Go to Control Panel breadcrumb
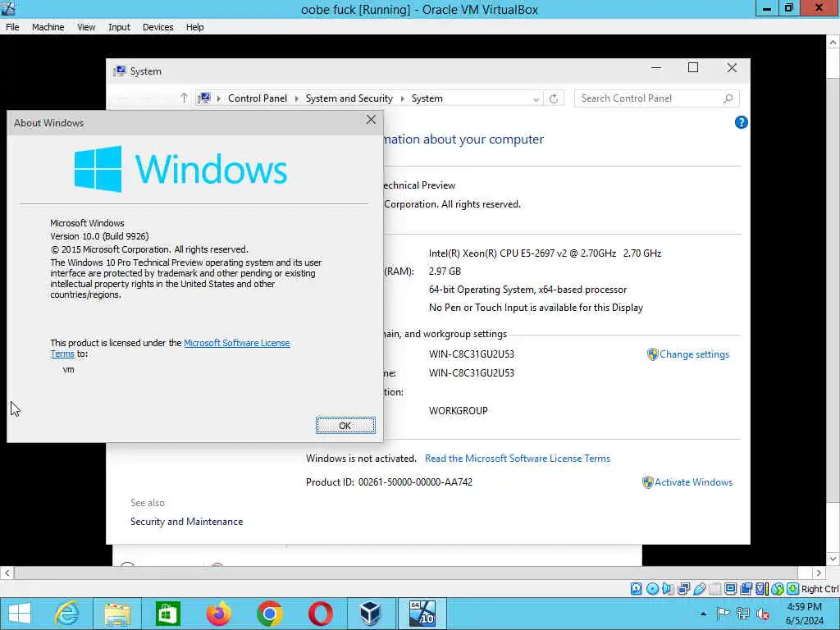840x630 pixels. 257,98
